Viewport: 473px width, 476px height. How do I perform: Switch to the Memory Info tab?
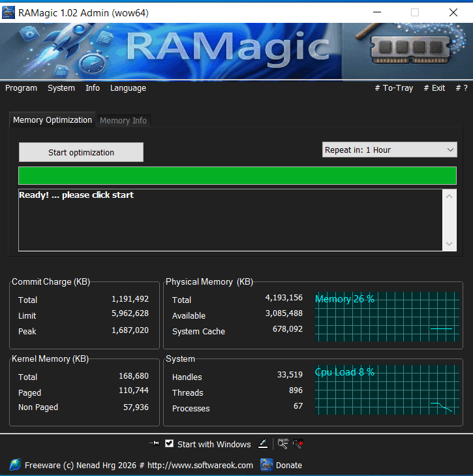pyautogui.click(x=123, y=121)
